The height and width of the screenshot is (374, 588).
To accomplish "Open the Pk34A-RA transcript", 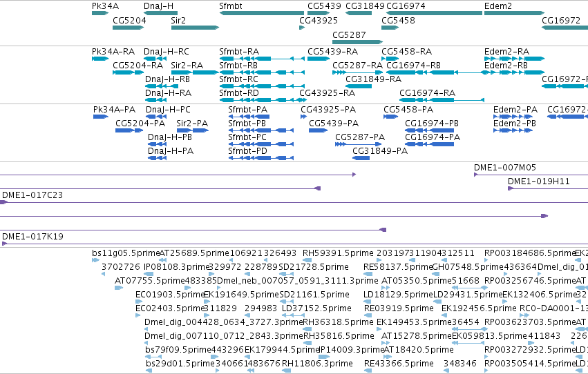I will pyautogui.click(x=100, y=59).
